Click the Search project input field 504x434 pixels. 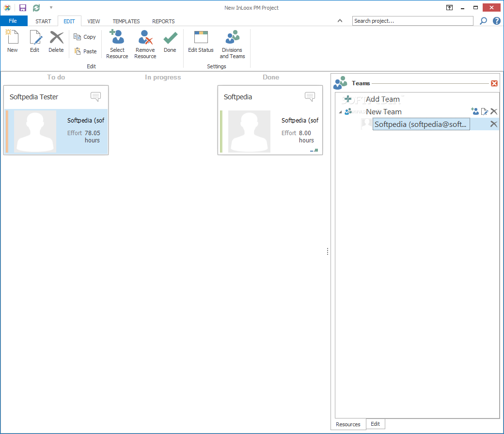(x=413, y=21)
